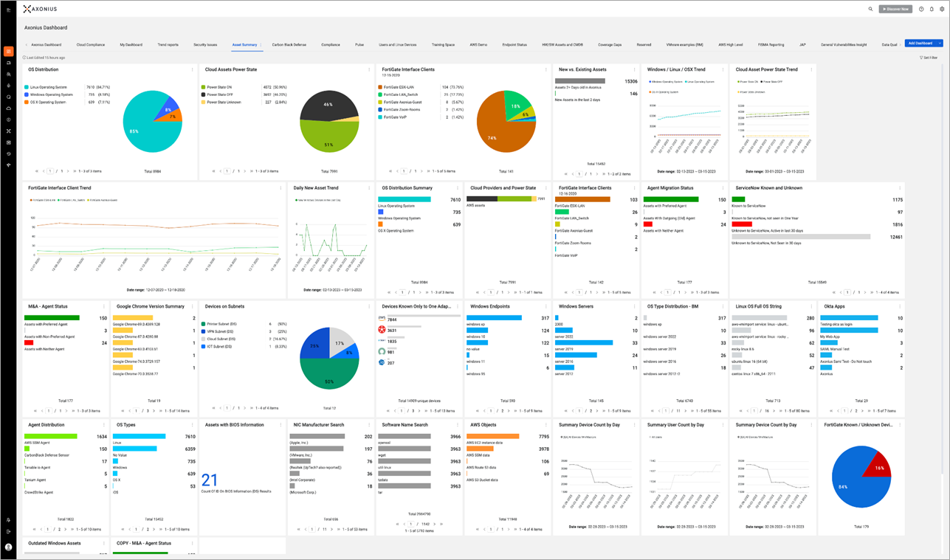Click the help question mark icon
This screenshot has height=560, width=950.
[921, 9]
